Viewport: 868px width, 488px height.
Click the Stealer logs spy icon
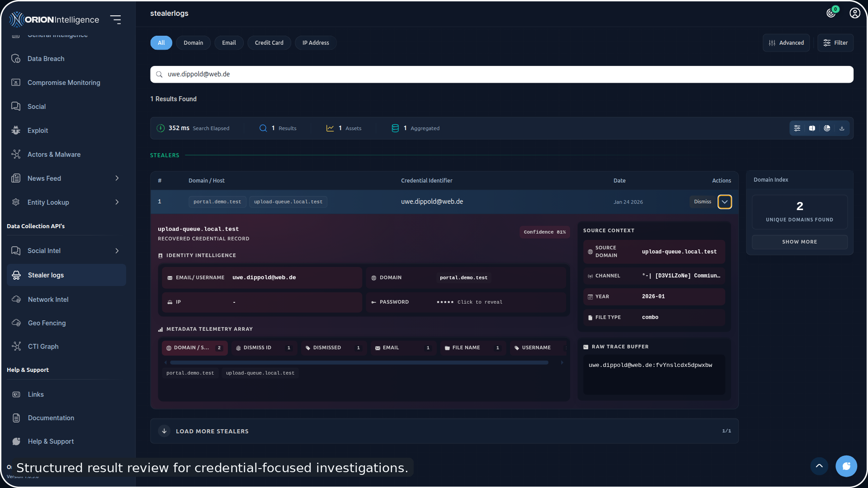pyautogui.click(x=16, y=275)
